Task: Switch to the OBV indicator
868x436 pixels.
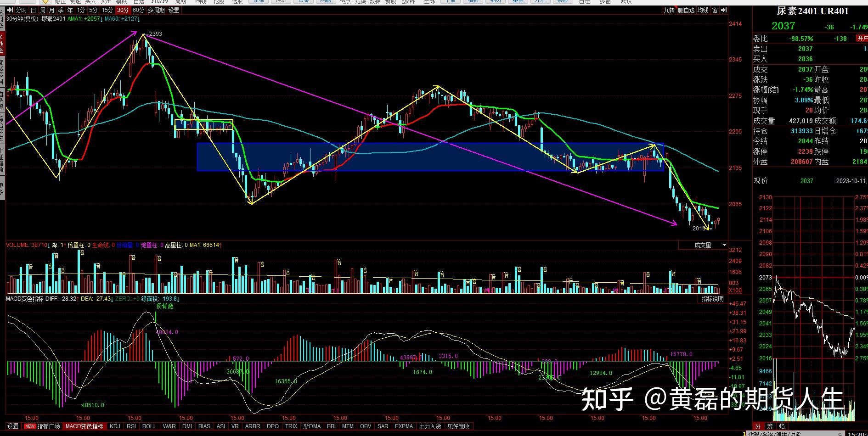Action: point(366,426)
